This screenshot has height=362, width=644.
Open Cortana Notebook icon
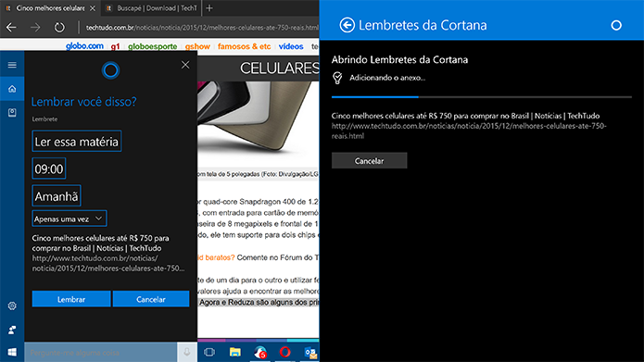click(12, 112)
